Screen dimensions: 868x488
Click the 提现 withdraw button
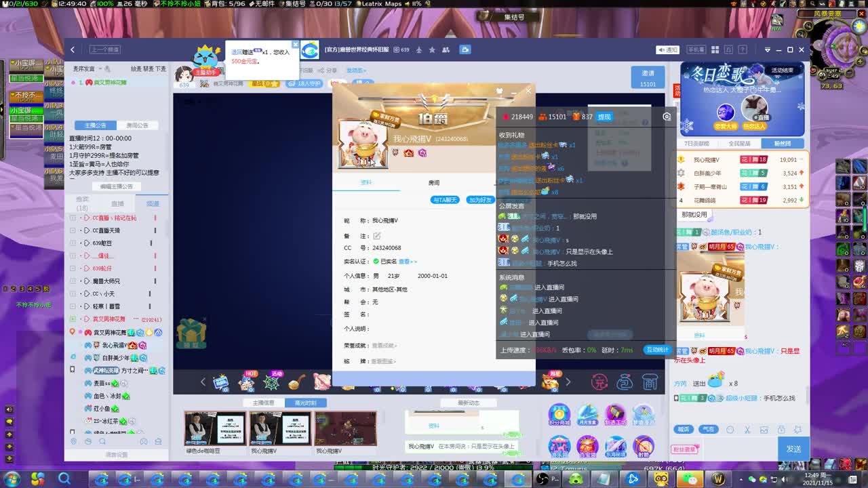point(604,117)
